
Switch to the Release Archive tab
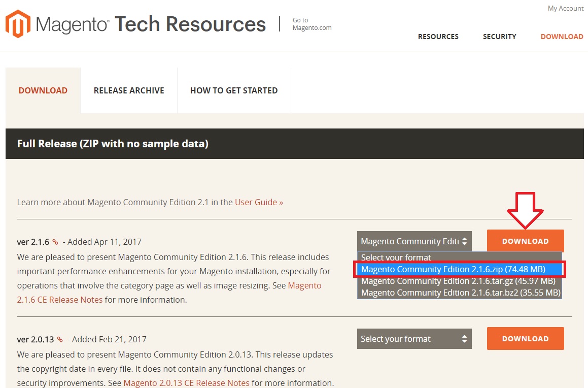[x=129, y=90]
